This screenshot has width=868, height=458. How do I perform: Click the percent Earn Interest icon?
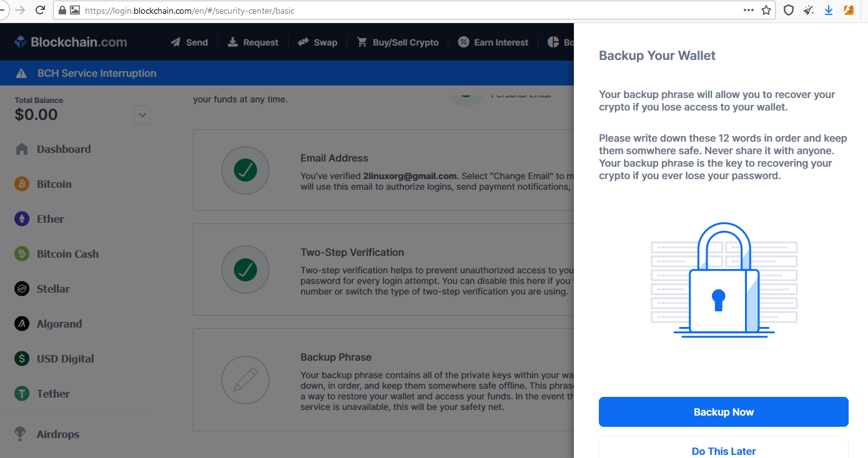(x=463, y=42)
